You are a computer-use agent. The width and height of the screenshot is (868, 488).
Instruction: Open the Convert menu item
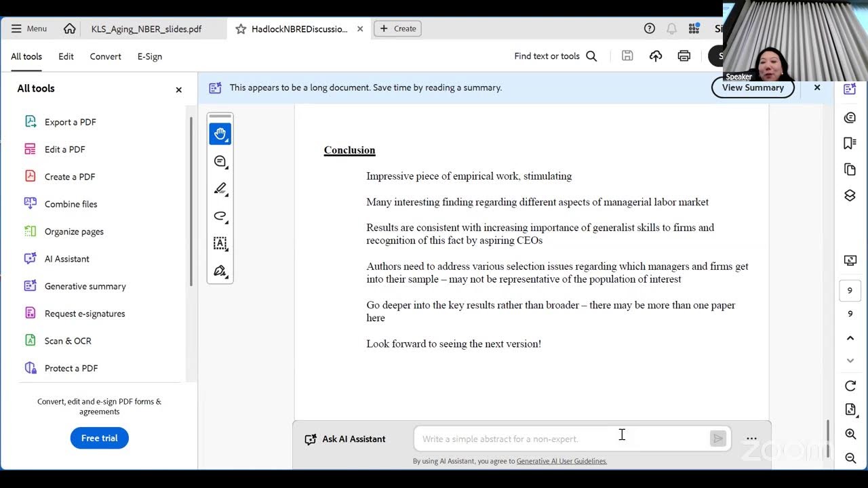pos(106,56)
